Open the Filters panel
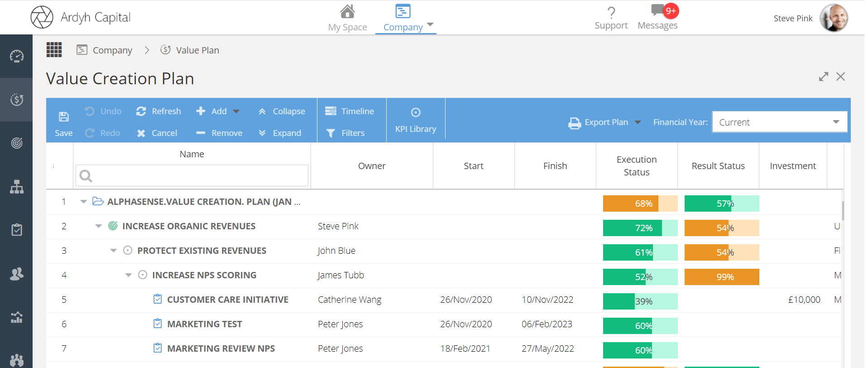Image resolution: width=868 pixels, height=368 pixels. tap(345, 133)
